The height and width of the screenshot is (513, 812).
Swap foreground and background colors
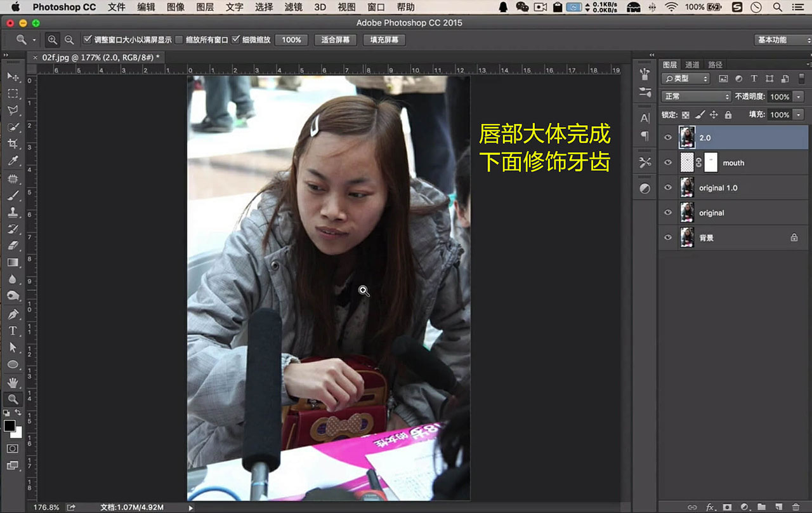point(18,413)
